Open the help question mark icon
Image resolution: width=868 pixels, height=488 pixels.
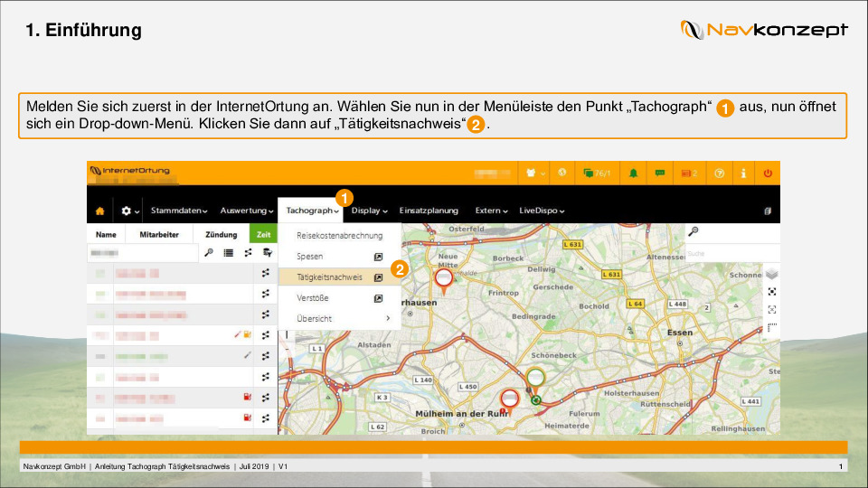(x=719, y=174)
